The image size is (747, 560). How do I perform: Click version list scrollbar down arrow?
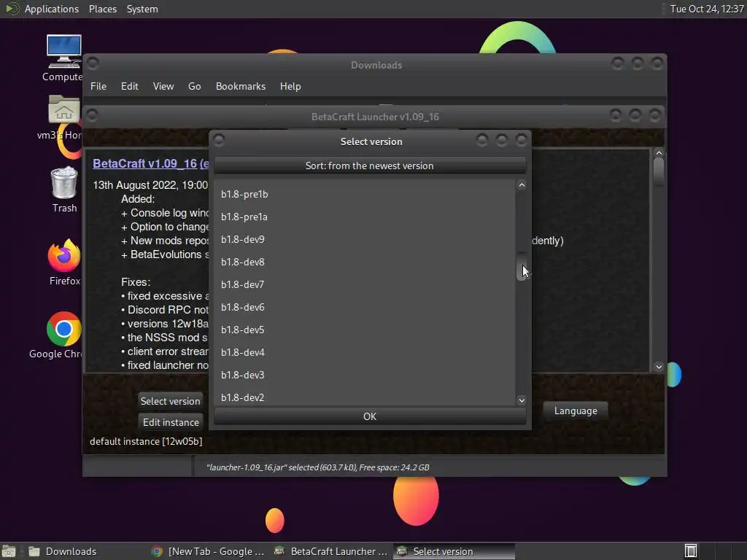point(522,400)
